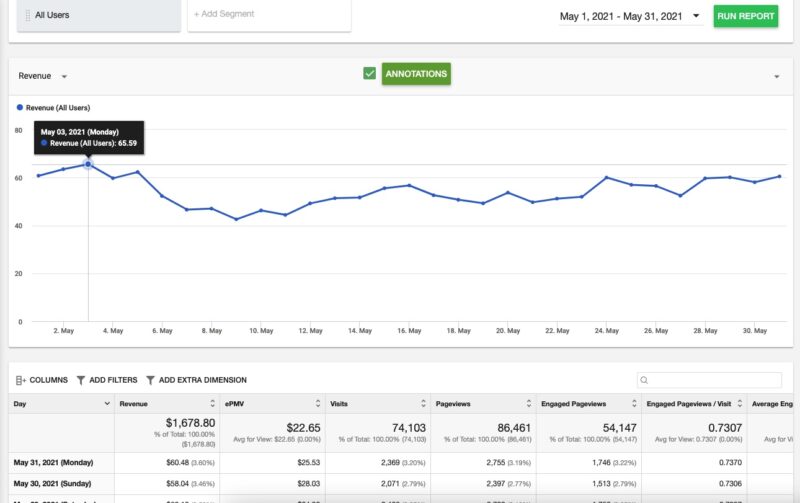
Task: Click the May 03 data point on chart
Action: pyautogui.click(x=88, y=164)
